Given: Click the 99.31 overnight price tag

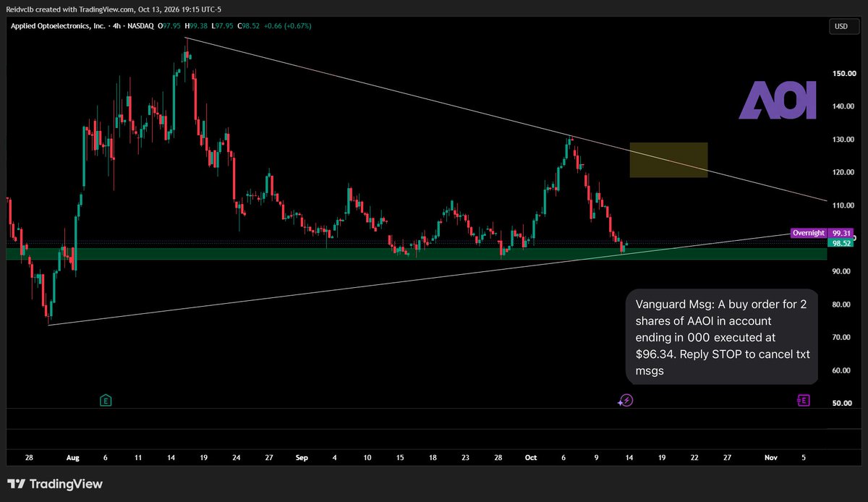Looking at the screenshot, I should (x=841, y=233).
